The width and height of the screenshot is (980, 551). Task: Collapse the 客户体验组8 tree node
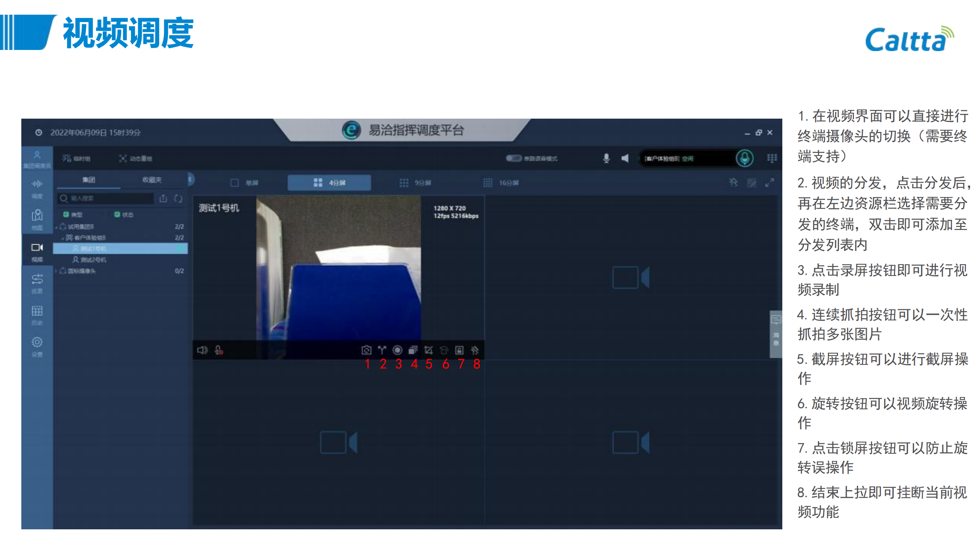point(62,238)
